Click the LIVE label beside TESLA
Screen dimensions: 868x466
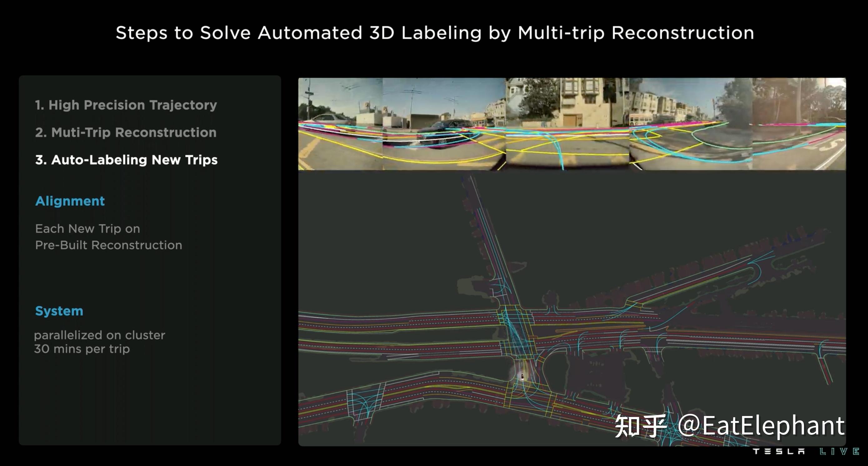click(839, 451)
